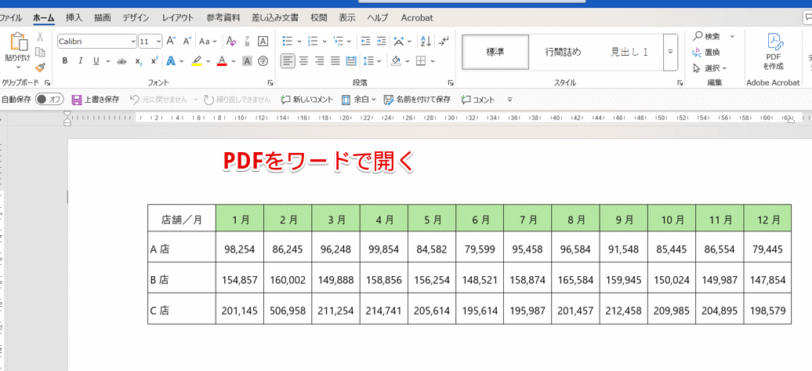Decrease font size with the smaller A icon
812x371 pixels.
tap(187, 41)
